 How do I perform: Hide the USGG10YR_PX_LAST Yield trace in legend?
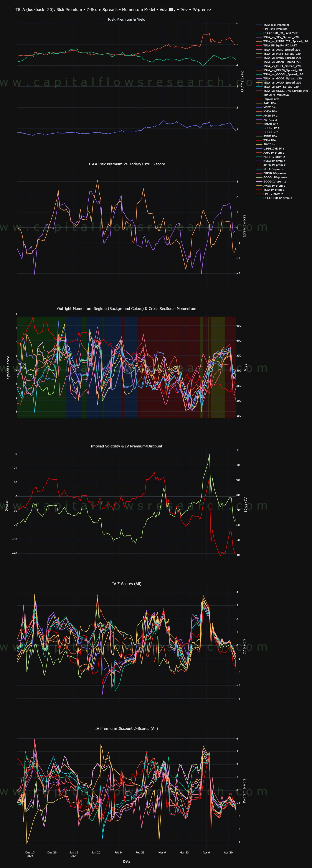coord(277,33)
